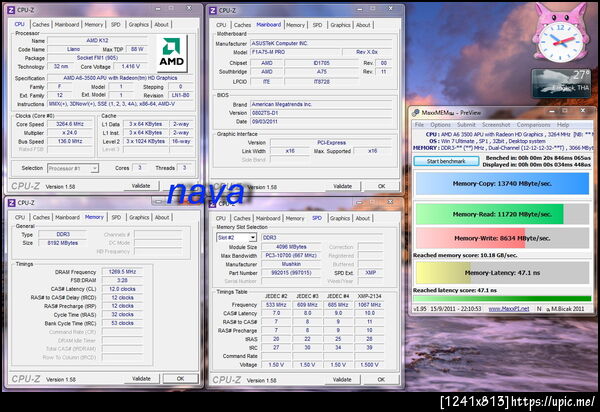This screenshot has height=412, width=600.
Task: Click the green latency score progress bar
Action: [502, 299]
